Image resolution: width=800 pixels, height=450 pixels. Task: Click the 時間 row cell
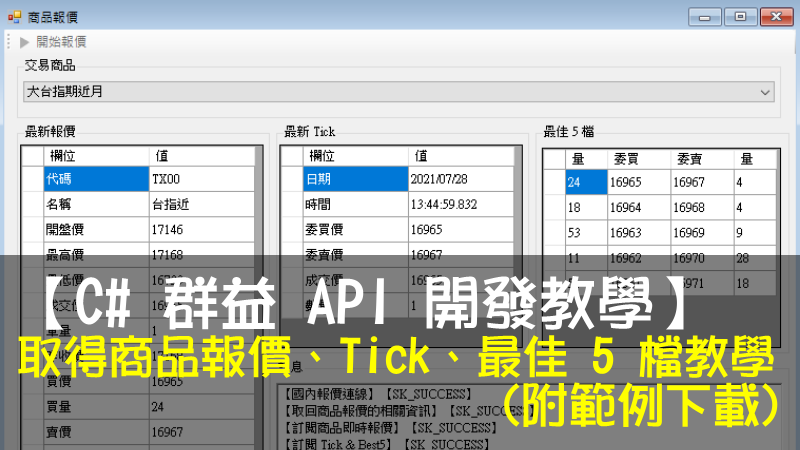coord(356,204)
